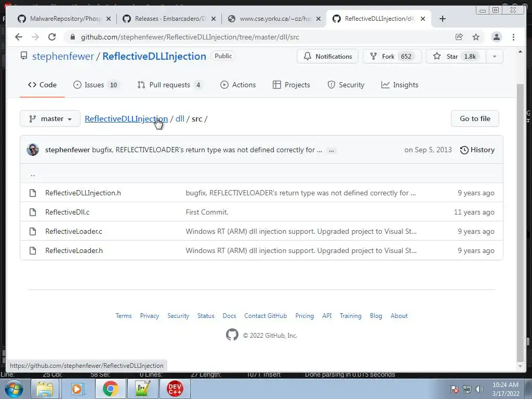Click the lock icon in the address bar

coord(72,37)
